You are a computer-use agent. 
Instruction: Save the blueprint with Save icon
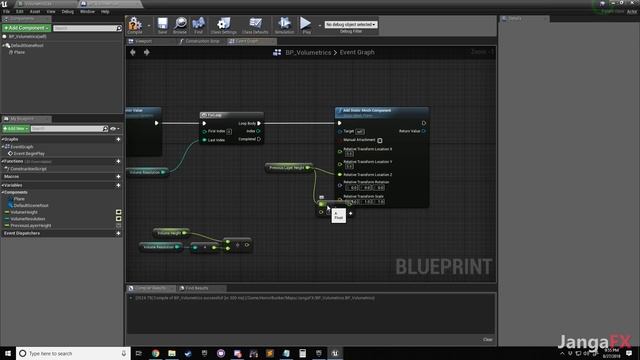tap(162, 24)
